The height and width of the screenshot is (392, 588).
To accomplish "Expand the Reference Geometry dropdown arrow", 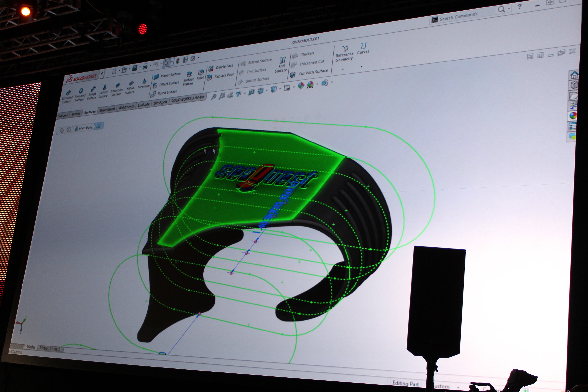I will 343,69.
